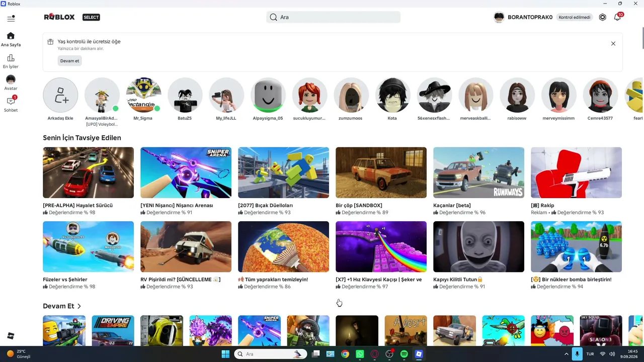Open En İyiler charts icon

point(11,58)
